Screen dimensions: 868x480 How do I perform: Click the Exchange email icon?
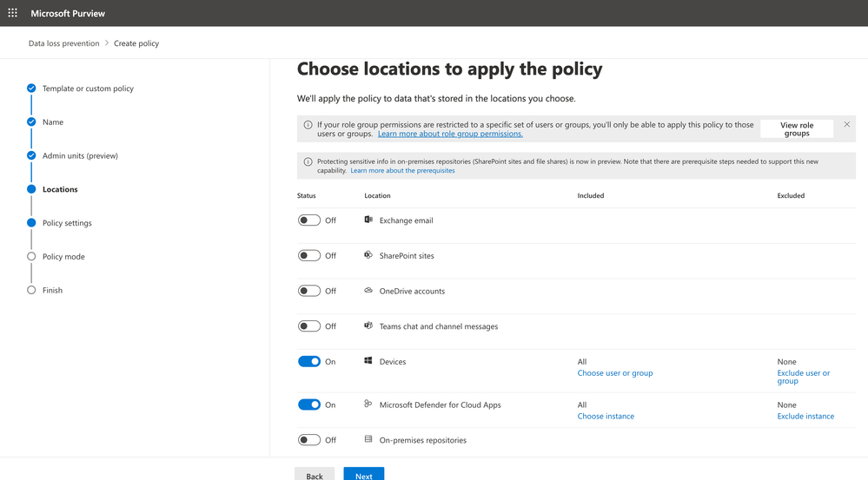[368, 220]
